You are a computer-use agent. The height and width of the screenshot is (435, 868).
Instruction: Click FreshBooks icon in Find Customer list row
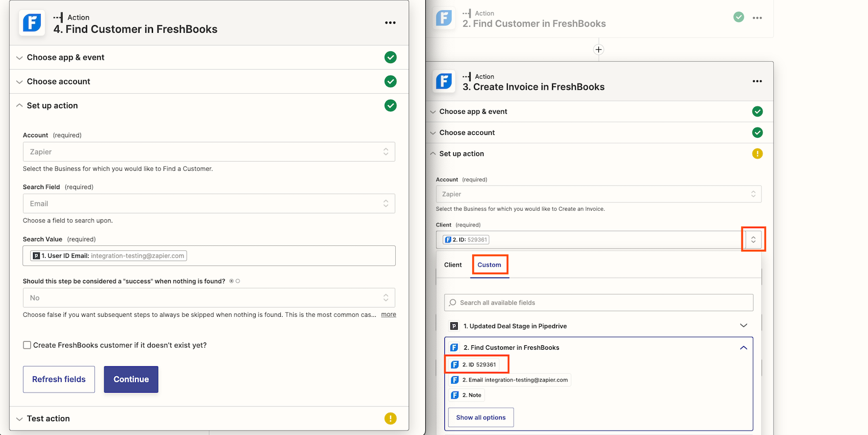[454, 347]
